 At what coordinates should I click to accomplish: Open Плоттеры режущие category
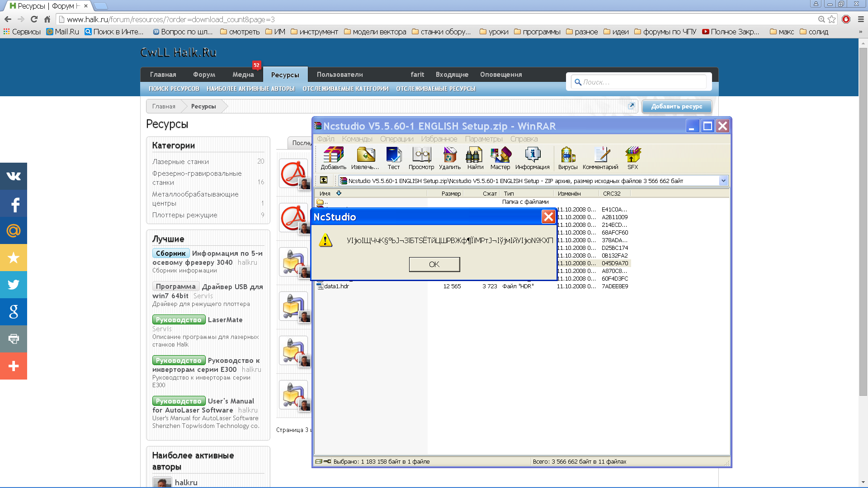(184, 215)
